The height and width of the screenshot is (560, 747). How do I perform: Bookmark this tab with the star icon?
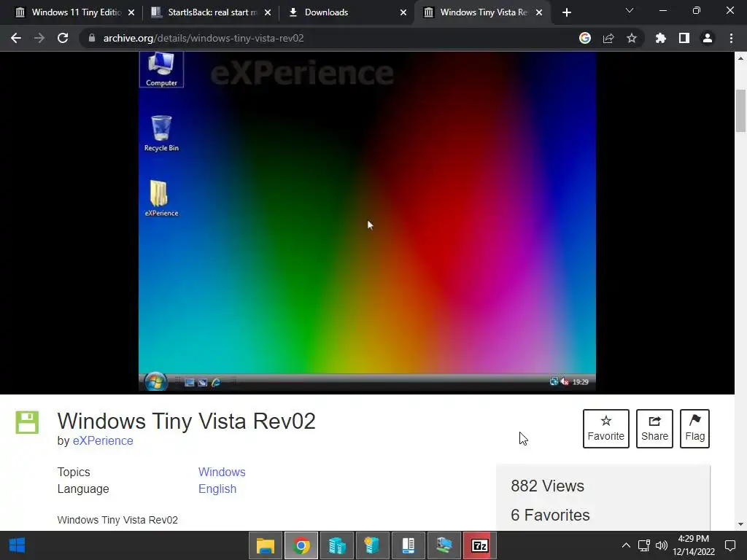click(x=632, y=38)
